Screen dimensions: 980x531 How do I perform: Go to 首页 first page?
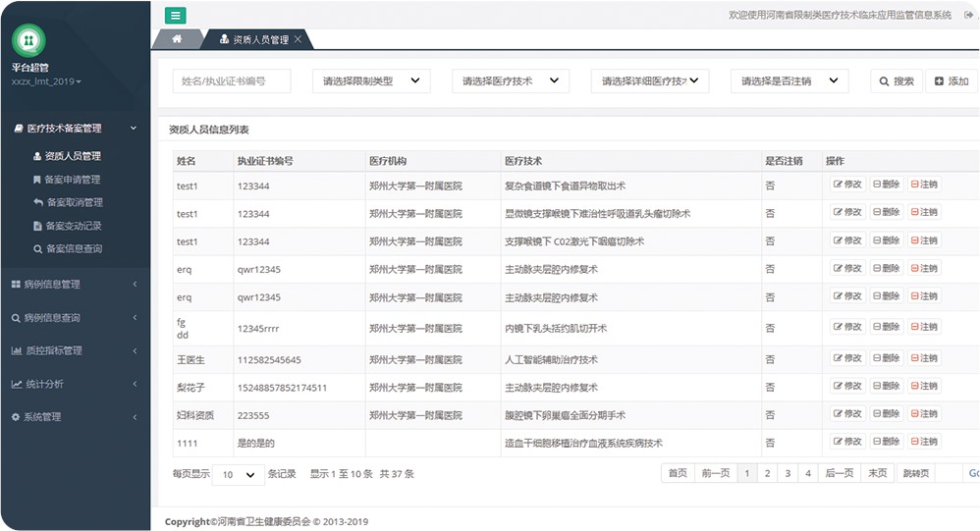(678, 473)
